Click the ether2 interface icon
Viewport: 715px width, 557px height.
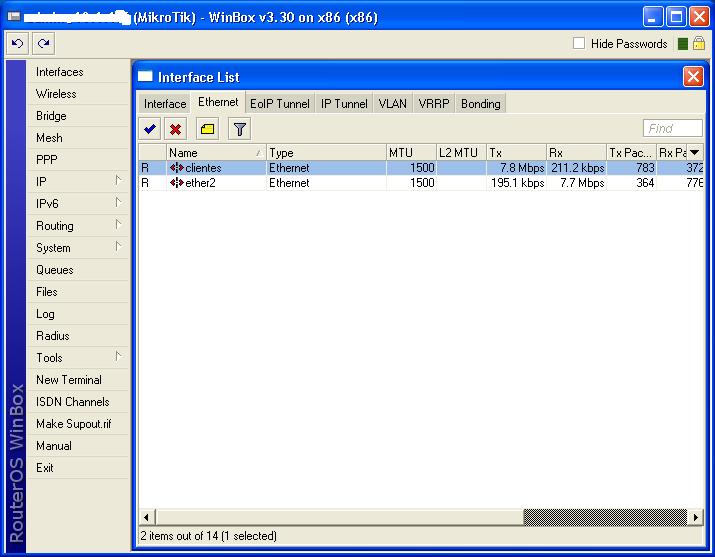176,183
